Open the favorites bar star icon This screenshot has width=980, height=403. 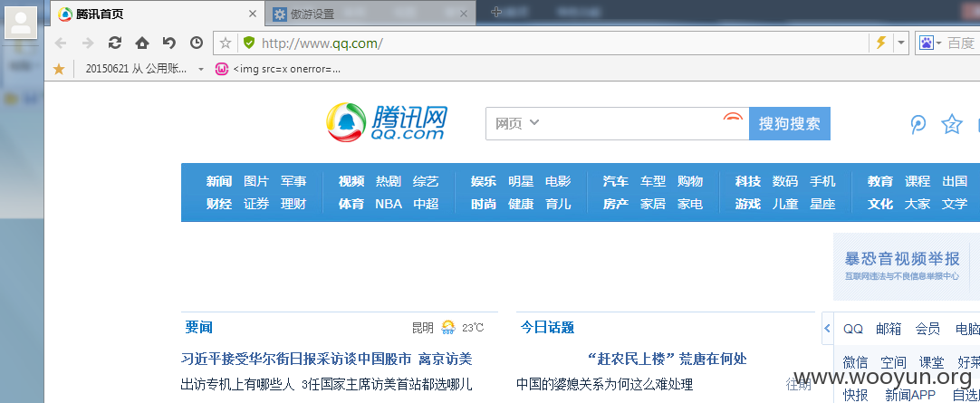point(59,69)
